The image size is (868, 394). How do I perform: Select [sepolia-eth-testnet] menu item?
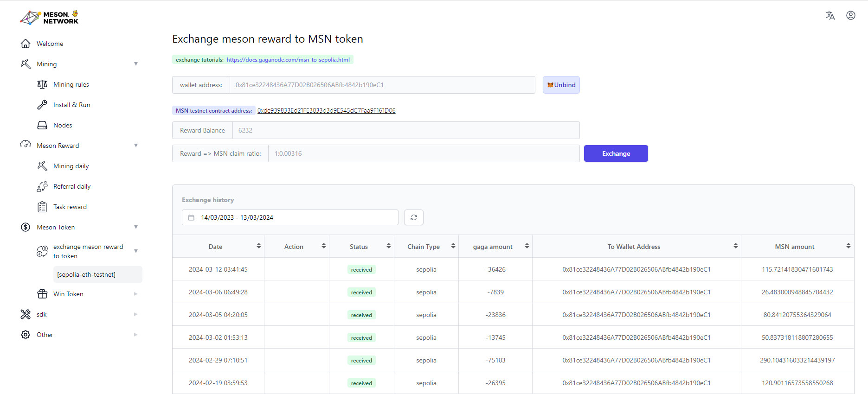point(98,274)
